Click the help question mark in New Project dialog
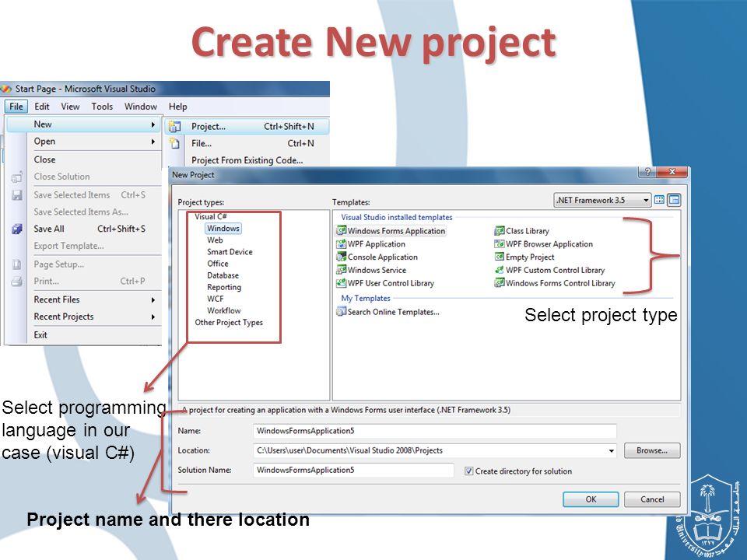The image size is (747, 560). [x=647, y=172]
